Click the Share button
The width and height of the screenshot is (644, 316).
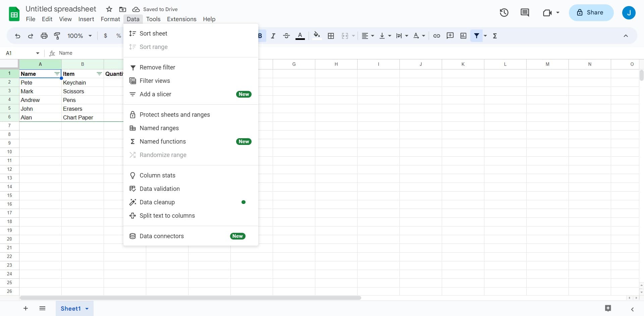591,12
